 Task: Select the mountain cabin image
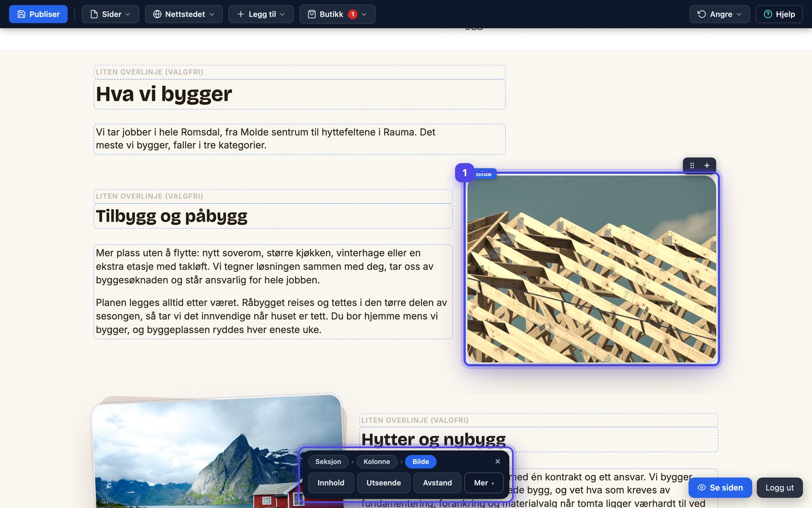218,452
